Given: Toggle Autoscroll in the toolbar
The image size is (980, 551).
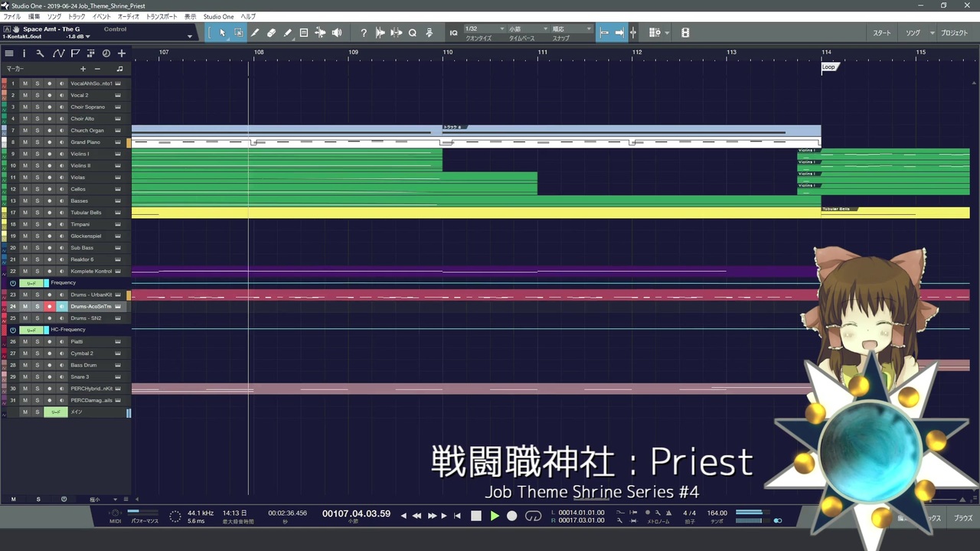Looking at the screenshot, I should coord(619,33).
